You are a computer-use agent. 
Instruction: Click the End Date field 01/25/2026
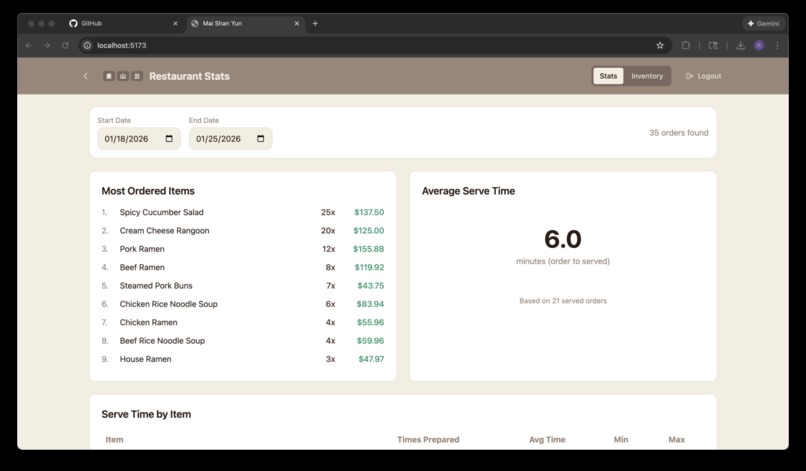tap(230, 138)
